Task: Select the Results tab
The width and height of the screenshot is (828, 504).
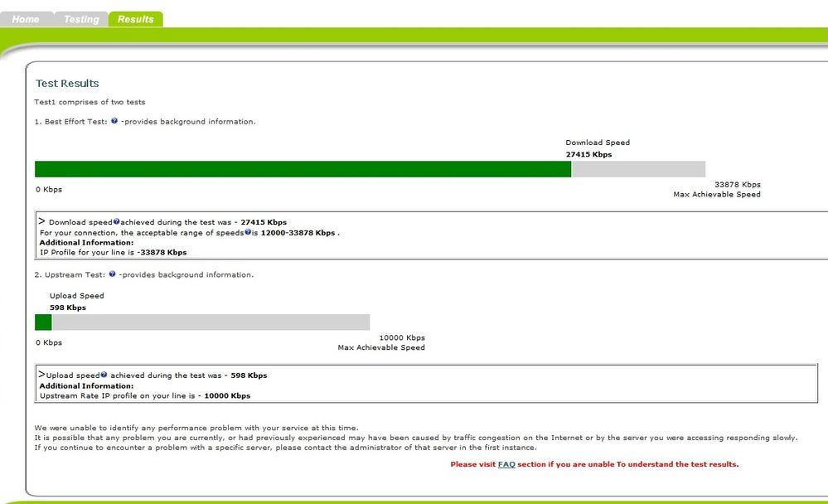Action: [x=136, y=19]
